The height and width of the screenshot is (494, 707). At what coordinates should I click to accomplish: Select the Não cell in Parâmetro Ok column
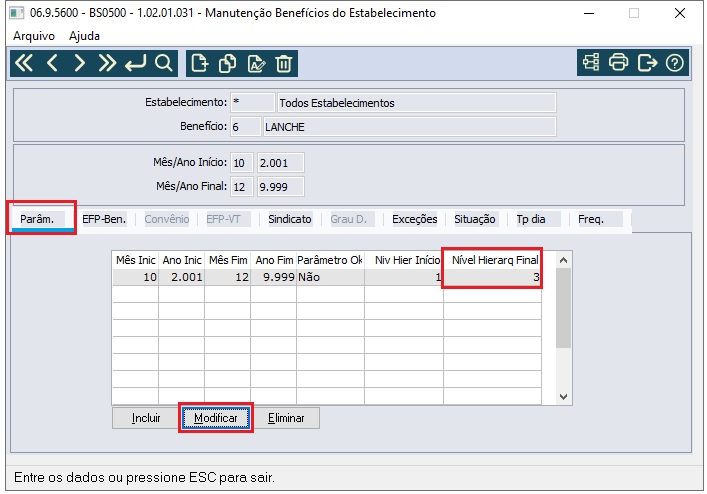click(x=330, y=277)
